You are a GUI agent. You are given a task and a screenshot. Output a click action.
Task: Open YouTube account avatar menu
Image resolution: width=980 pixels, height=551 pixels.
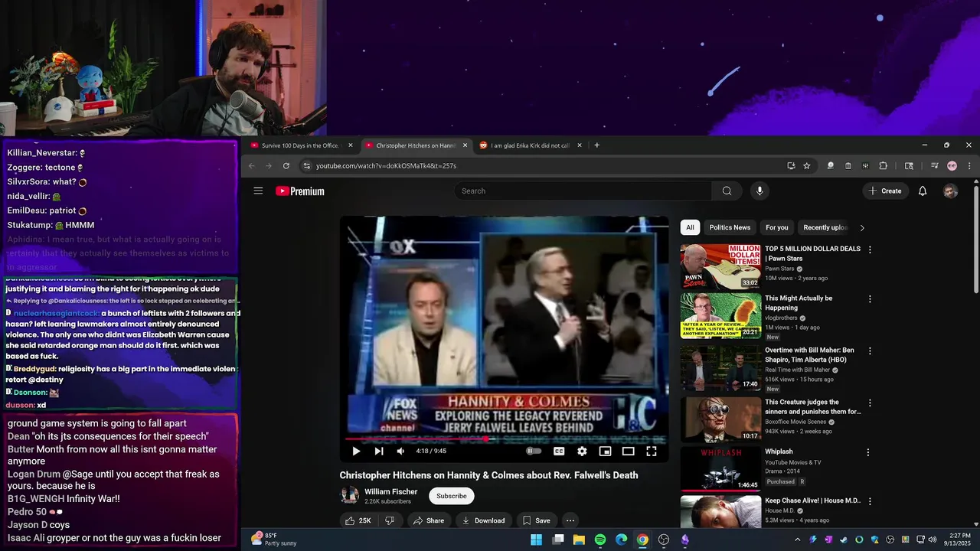(950, 191)
